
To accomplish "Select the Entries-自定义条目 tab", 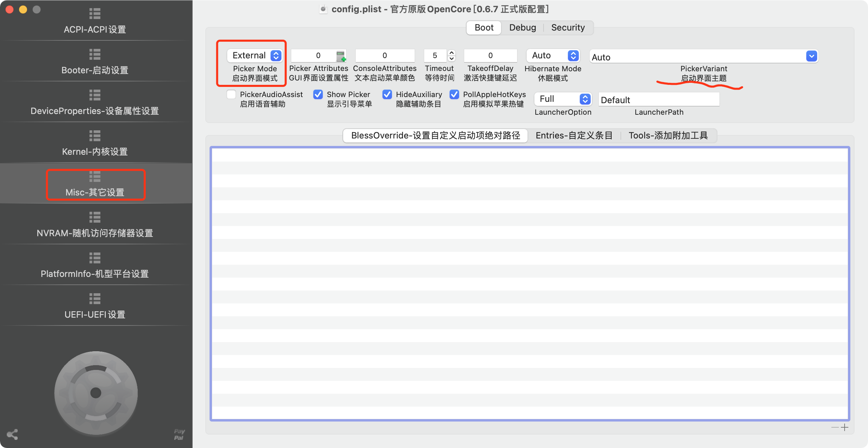I will 574,135.
